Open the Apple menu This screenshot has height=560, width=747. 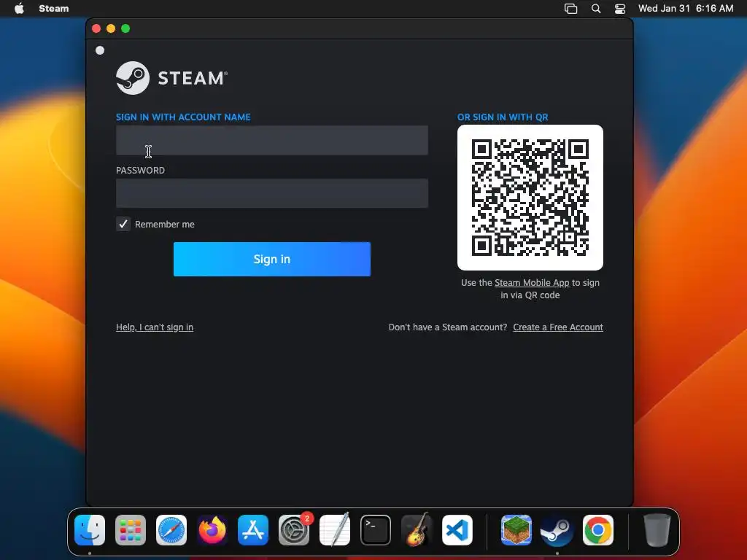tap(19, 8)
